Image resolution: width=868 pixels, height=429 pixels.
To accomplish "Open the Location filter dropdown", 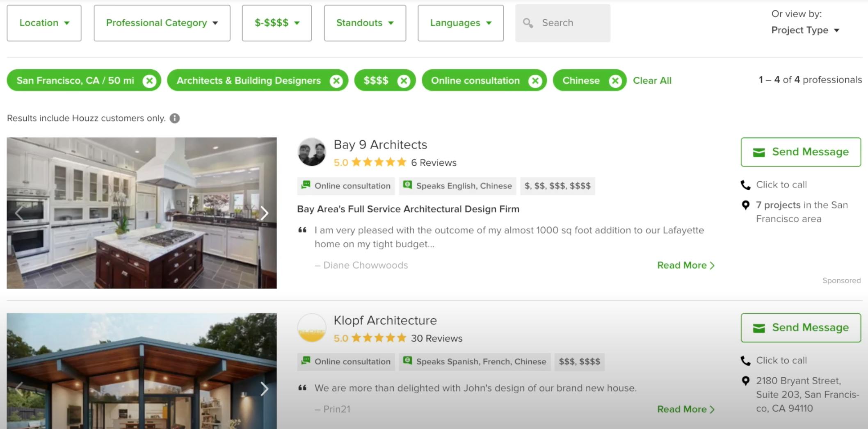I will [44, 23].
